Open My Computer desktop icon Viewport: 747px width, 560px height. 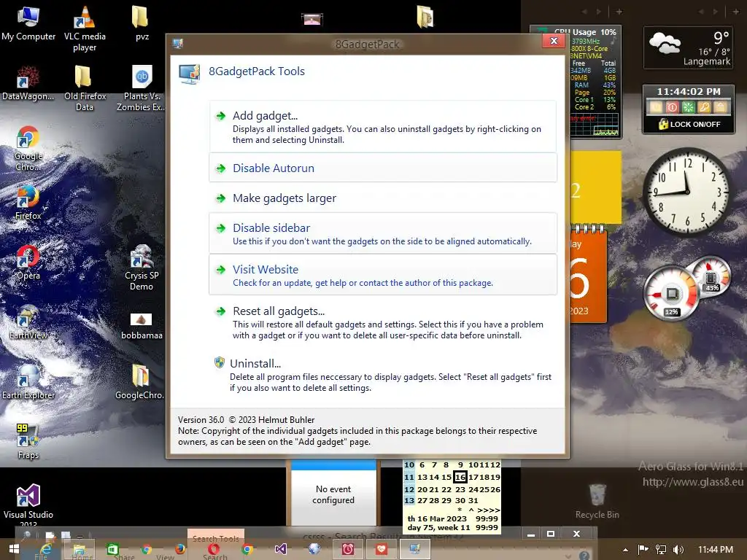tap(28, 24)
